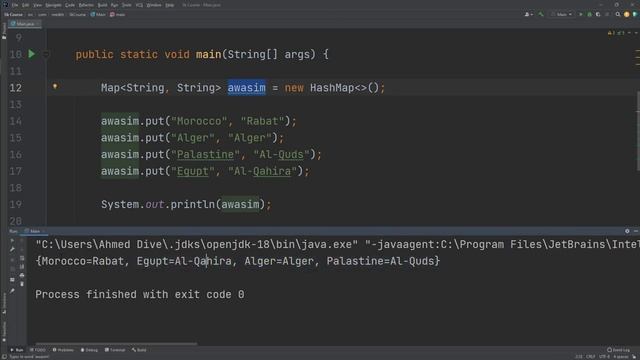Open the Project side tool window
This screenshot has width=640, height=360.
(4, 31)
